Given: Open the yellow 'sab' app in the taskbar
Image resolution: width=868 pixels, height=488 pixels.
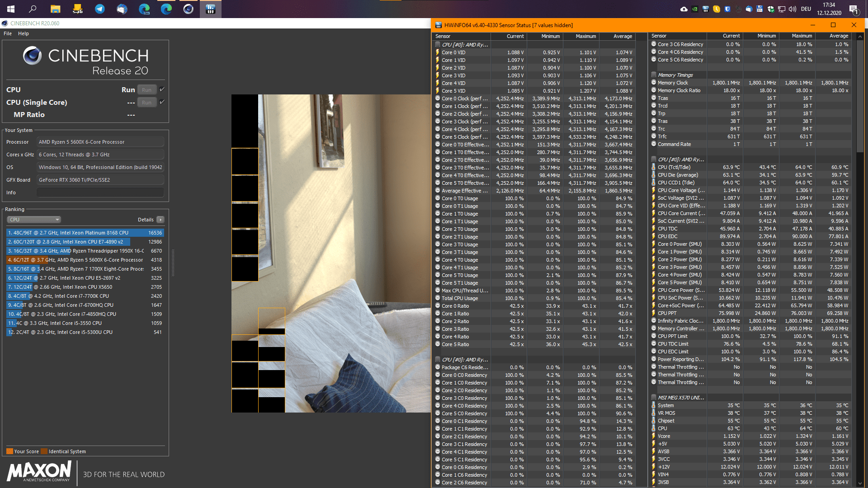Looking at the screenshot, I should point(77,9).
